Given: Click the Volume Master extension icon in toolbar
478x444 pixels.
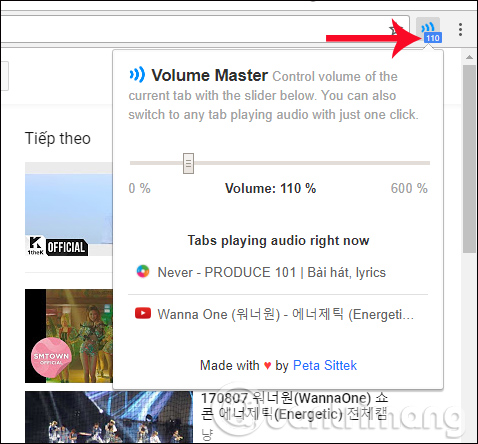Looking at the screenshot, I should [428, 30].
